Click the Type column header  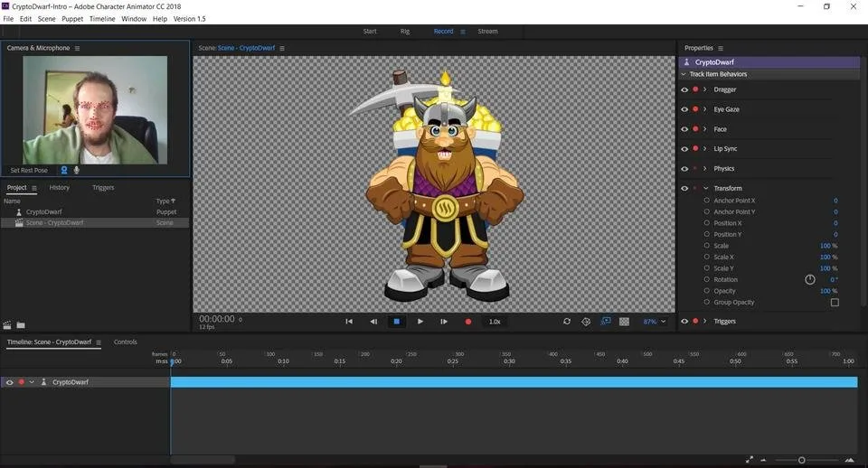(x=165, y=201)
